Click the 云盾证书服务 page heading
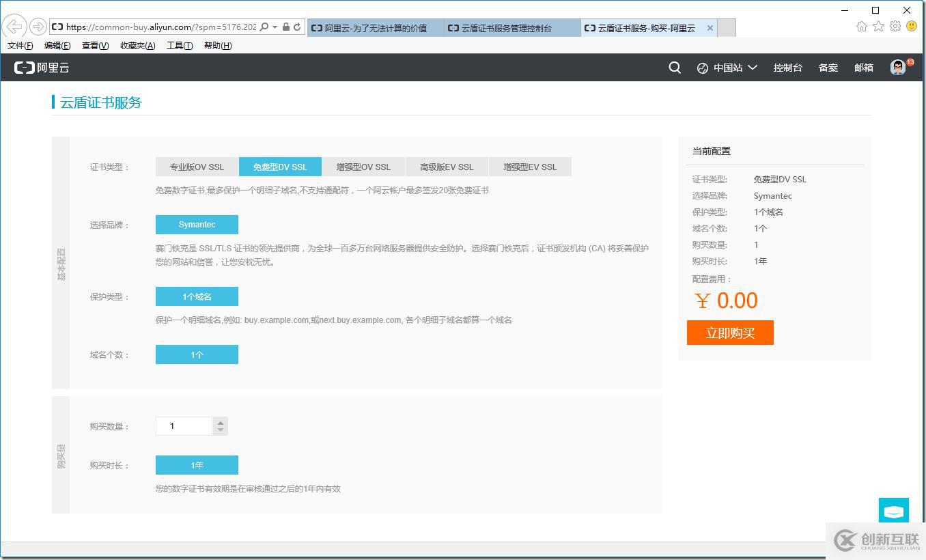 pyautogui.click(x=101, y=102)
